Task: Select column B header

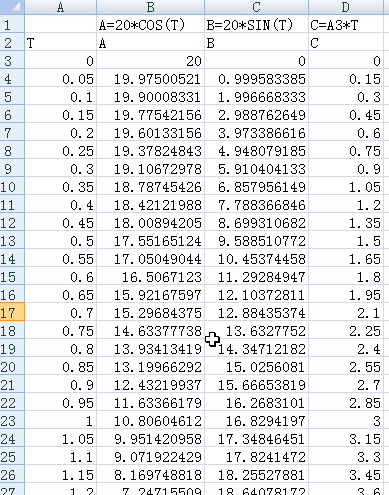Action: click(x=150, y=7)
